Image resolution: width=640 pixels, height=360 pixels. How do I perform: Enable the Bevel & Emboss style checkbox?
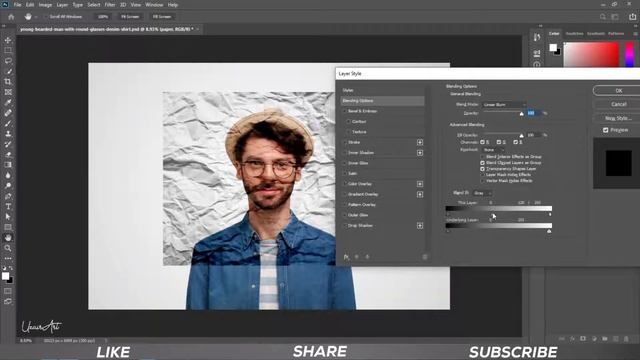pos(344,111)
